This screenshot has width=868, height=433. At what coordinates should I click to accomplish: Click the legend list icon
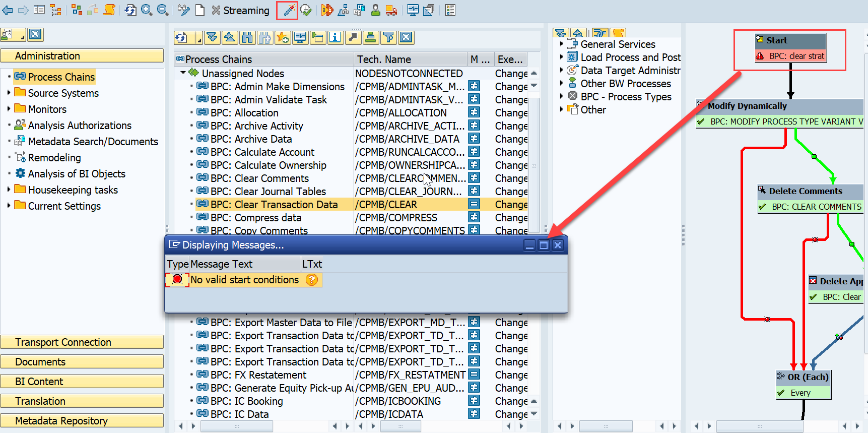point(450,10)
